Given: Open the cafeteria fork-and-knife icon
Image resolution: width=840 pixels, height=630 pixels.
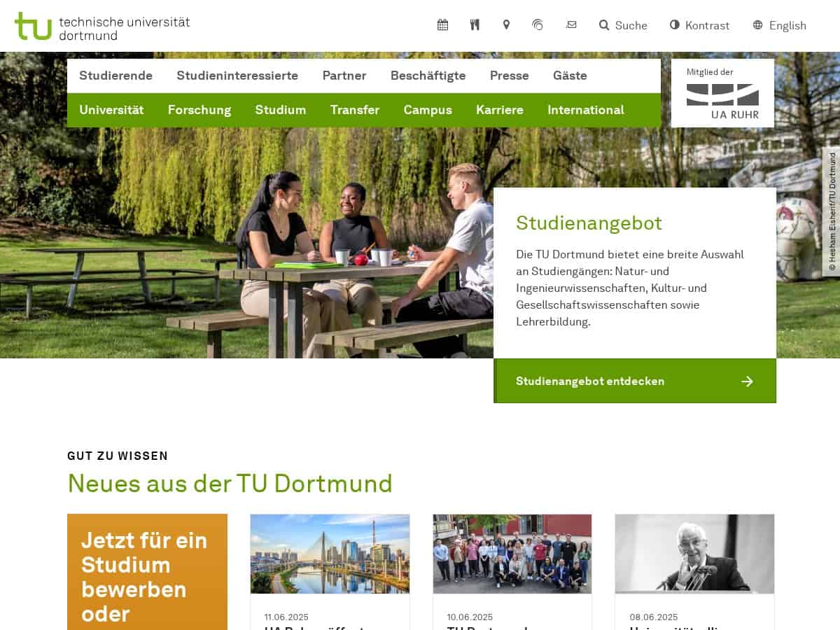Looking at the screenshot, I should pyautogui.click(x=475, y=25).
